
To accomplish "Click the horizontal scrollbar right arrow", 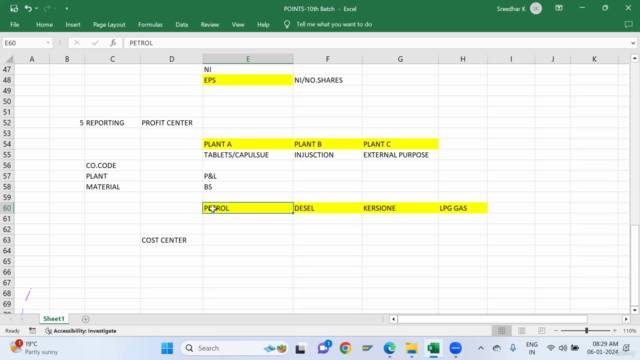I will pos(626,319).
